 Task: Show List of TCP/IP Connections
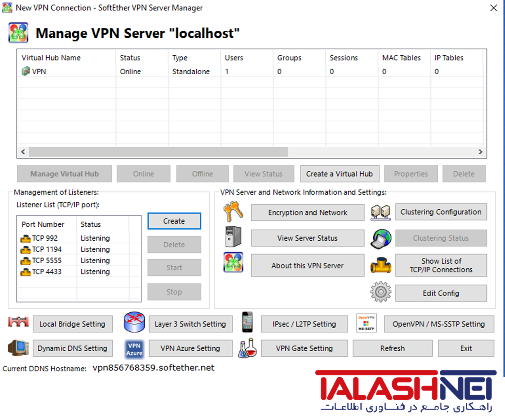point(441,265)
